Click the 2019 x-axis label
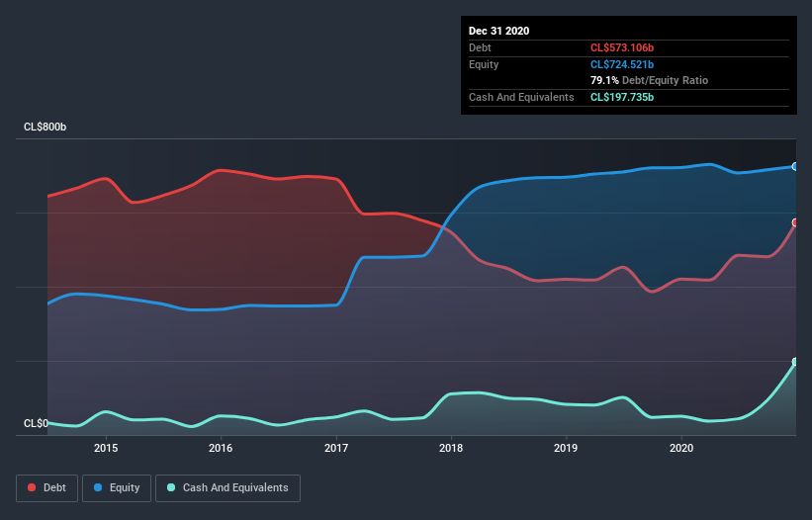The height and width of the screenshot is (520, 812). coord(566,448)
